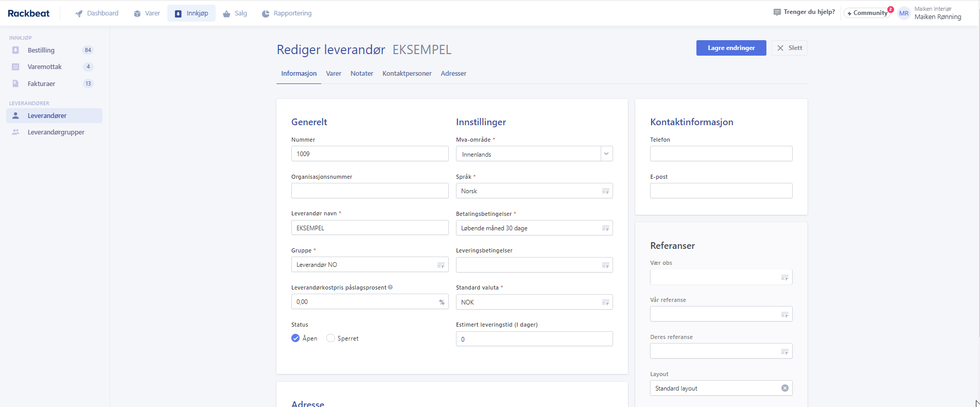
Task: Click the Fakturaer document icon
Action: pyautogui.click(x=15, y=83)
